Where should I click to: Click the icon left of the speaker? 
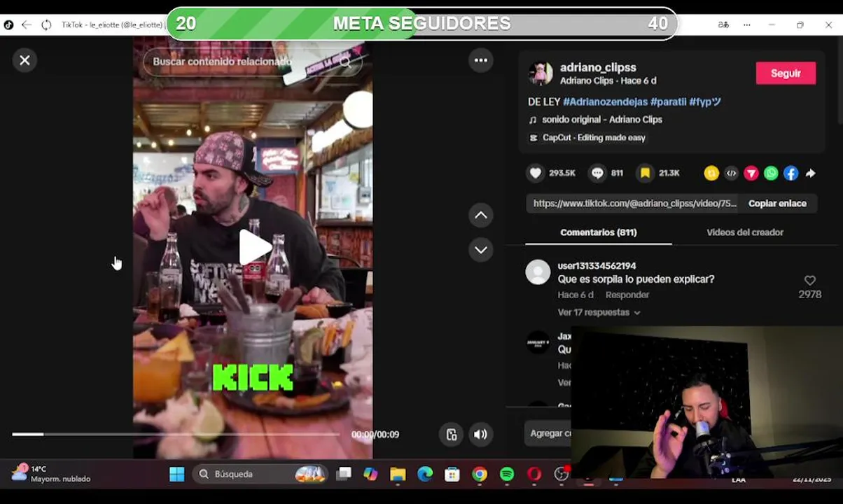tap(452, 435)
